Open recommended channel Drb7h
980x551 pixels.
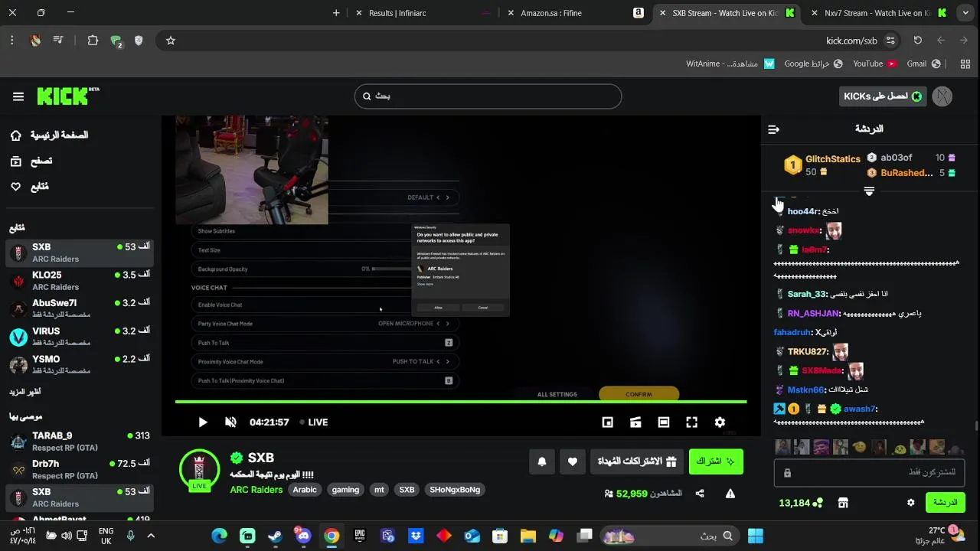point(80,469)
